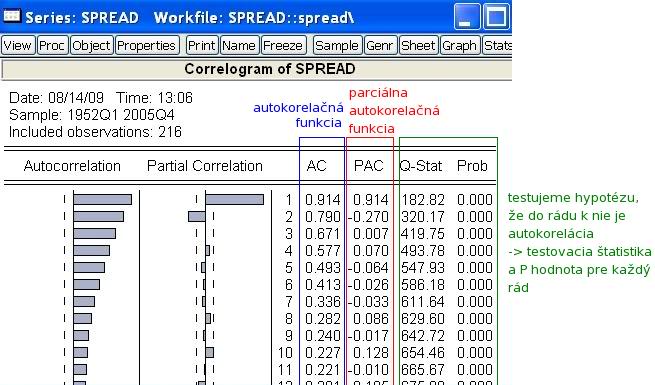Click the Name button

tap(239, 45)
